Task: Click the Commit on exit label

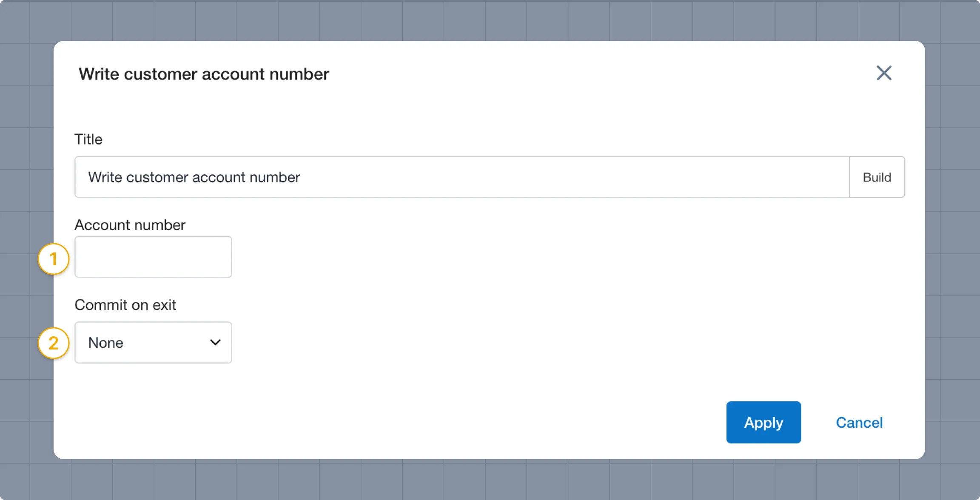Action: pyautogui.click(x=125, y=304)
